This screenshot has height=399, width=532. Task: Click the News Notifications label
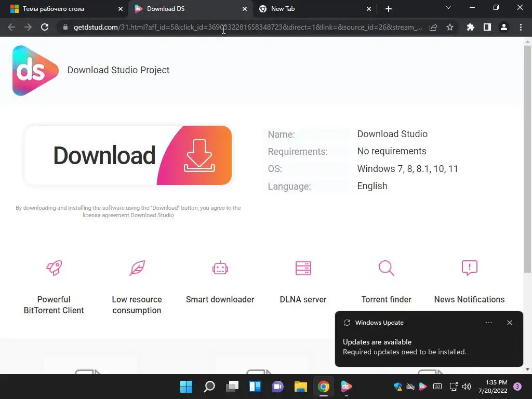coord(469,300)
